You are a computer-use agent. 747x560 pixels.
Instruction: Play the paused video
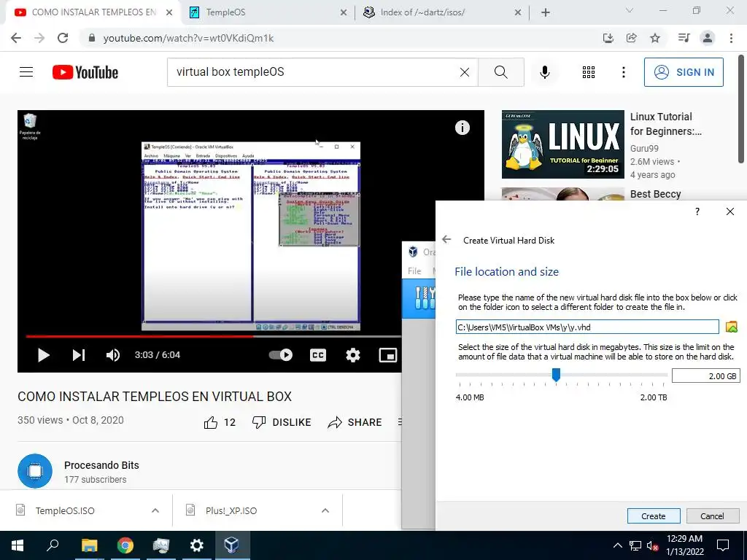click(x=43, y=355)
